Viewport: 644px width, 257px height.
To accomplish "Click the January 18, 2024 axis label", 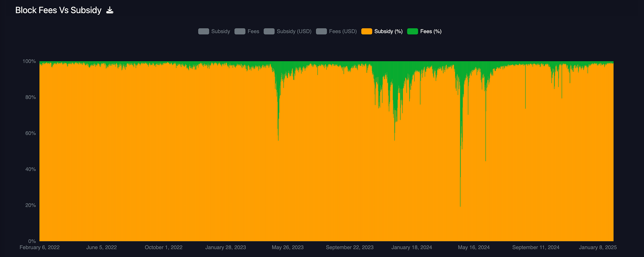I will 412,247.
